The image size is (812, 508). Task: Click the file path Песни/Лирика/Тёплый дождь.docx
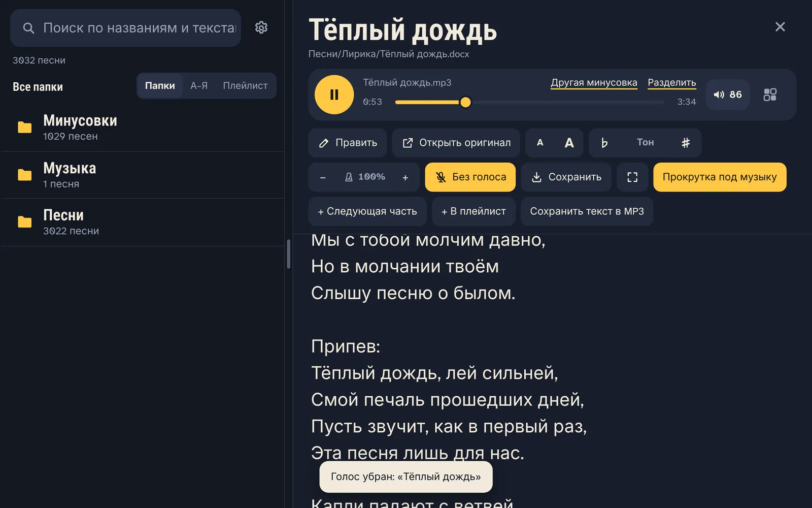(x=389, y=54)
